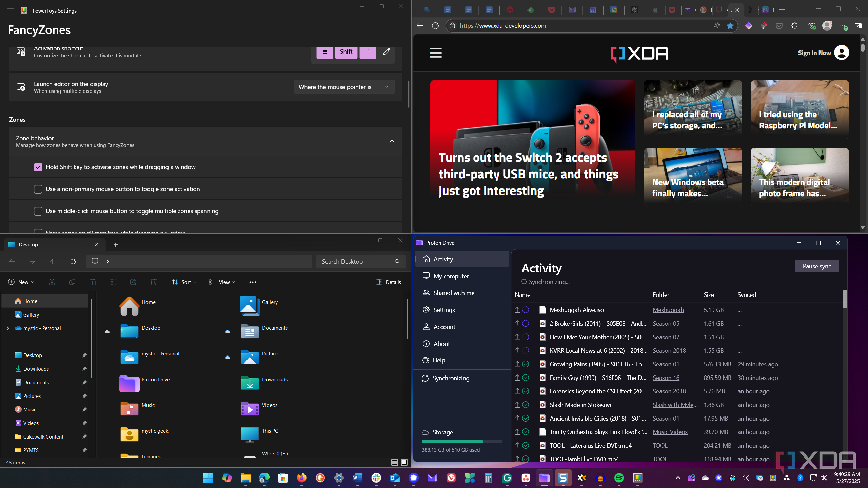Click Pause sync button in Proton Drive
This screenshot has width=868, height=488.
(x=817, y=266)
